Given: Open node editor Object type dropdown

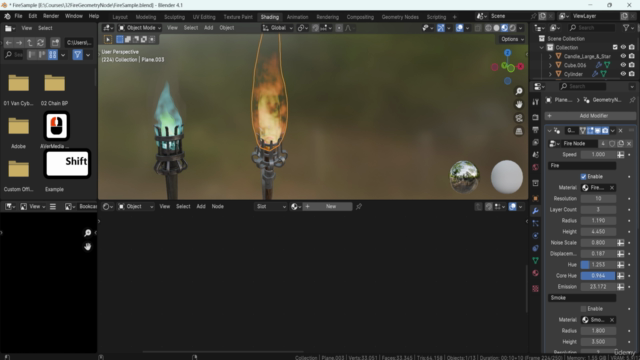Looking at the screenshot, I should point(136,207).
